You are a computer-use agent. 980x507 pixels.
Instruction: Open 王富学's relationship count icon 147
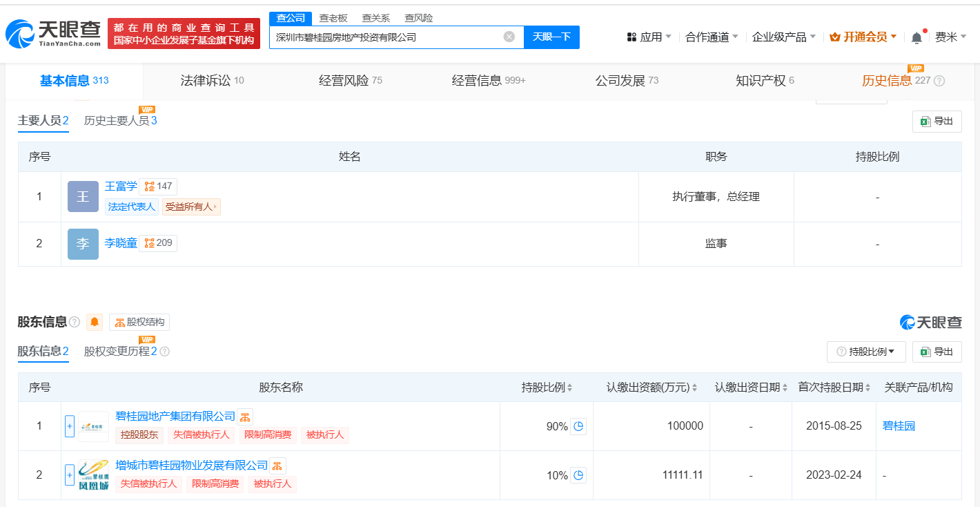coord(158,186)
